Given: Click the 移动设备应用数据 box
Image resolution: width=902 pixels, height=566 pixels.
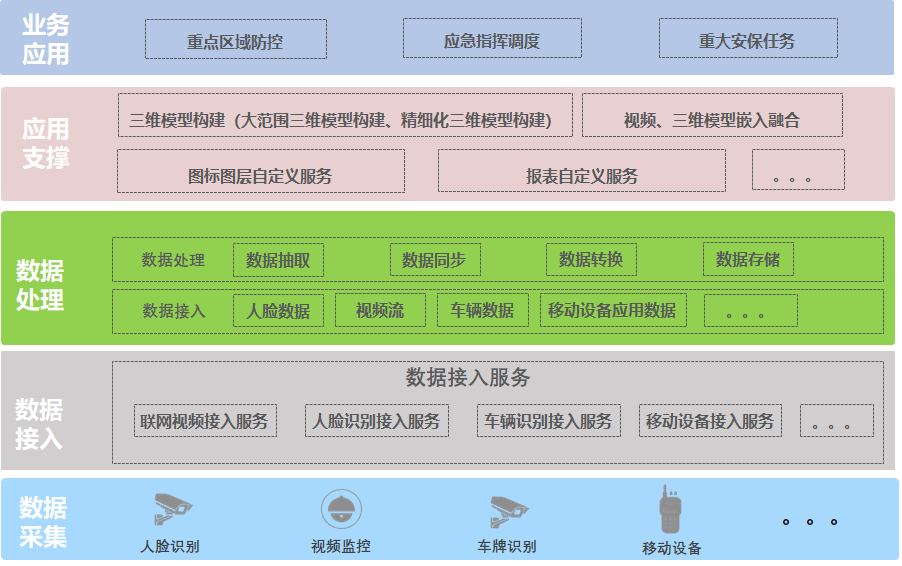Looking at the screenshot, I should [613, 310].
